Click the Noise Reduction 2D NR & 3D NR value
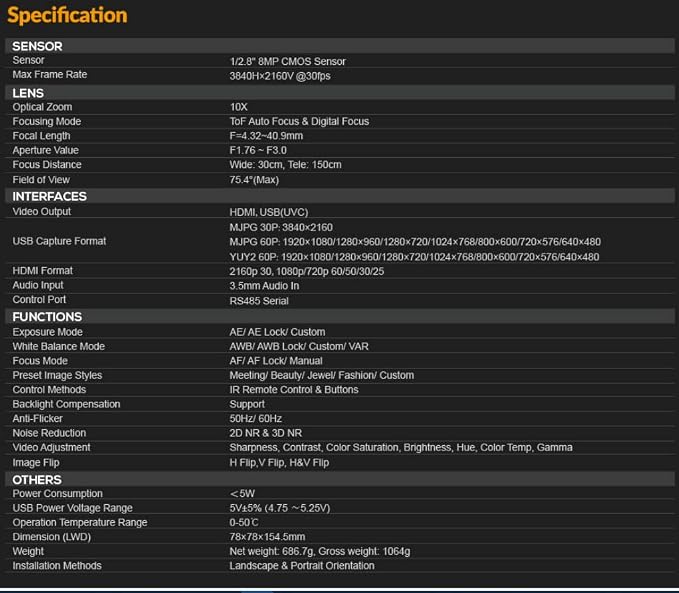The width and height of the screenshot is (679, 593). click(266, 433)
